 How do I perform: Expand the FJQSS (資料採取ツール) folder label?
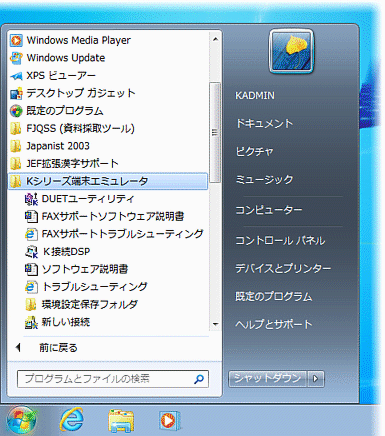coord(80,128)
